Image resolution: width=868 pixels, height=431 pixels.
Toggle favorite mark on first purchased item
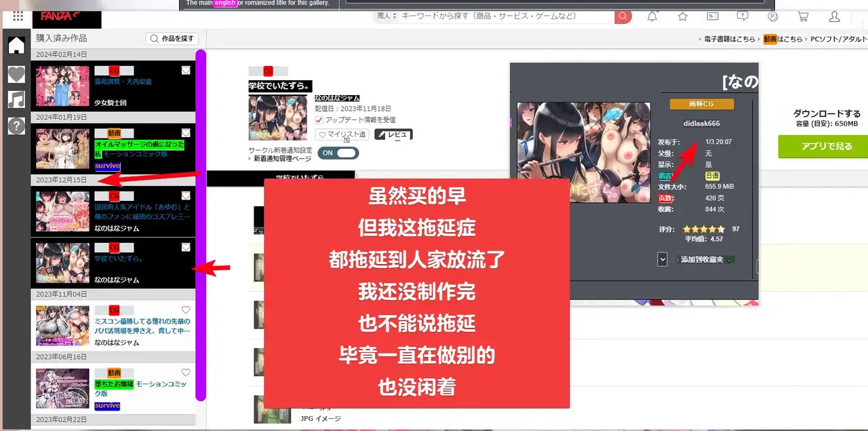tap(186, 70)
